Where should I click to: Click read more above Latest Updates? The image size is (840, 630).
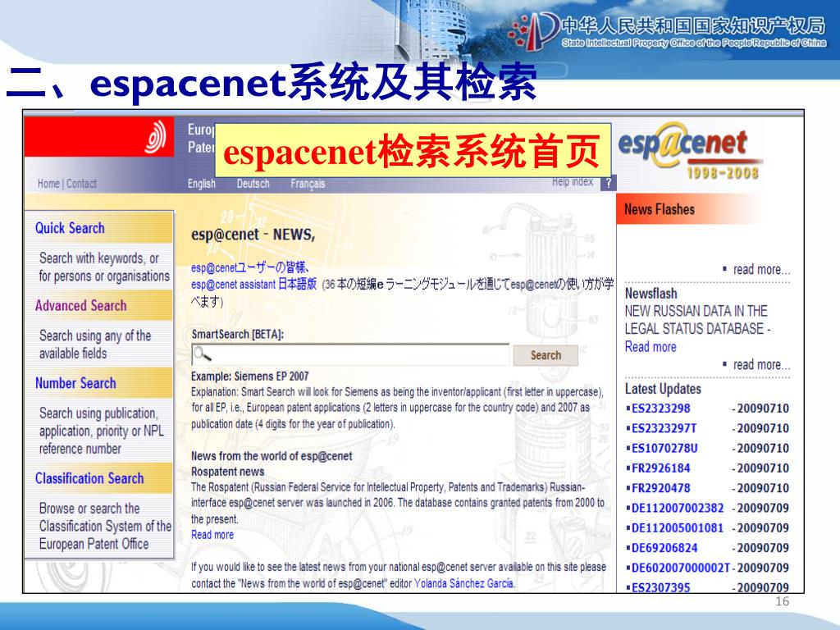pyautogui.click(x=761, y=365)
